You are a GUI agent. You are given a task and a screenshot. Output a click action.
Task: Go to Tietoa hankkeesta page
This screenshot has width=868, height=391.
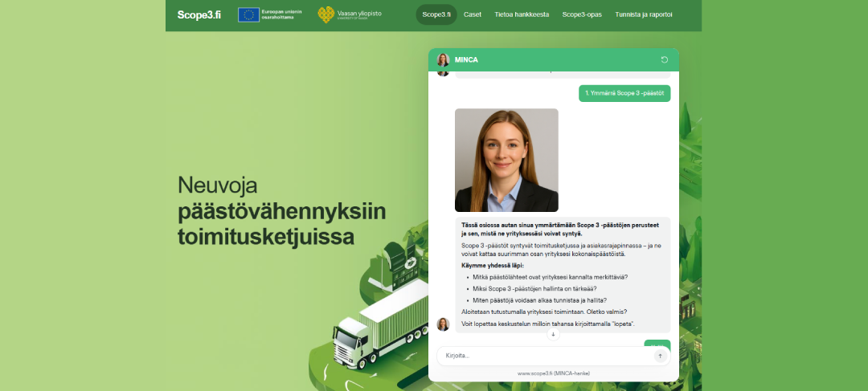click(521, 14)
